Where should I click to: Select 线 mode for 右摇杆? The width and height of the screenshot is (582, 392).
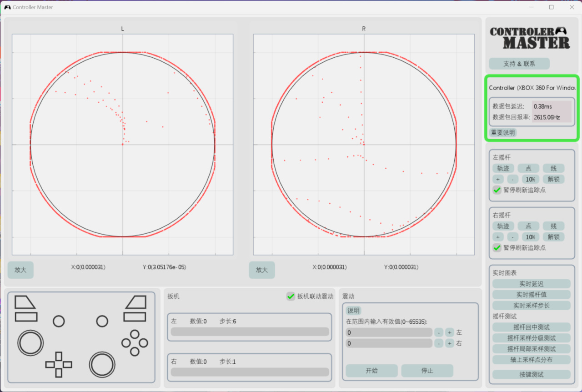[x=553, y=226]
